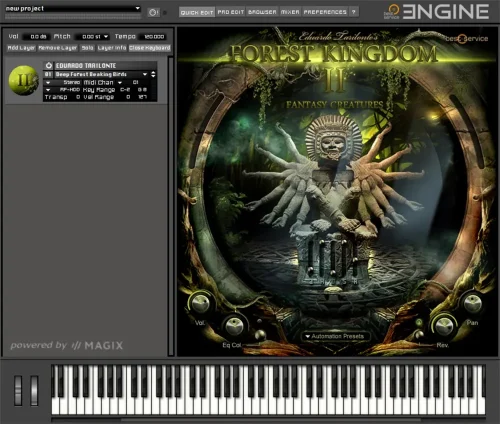Screen dimensions: 500x424
Task: Step presets with the up/down arrows
Action: click(x=153, y=74)
